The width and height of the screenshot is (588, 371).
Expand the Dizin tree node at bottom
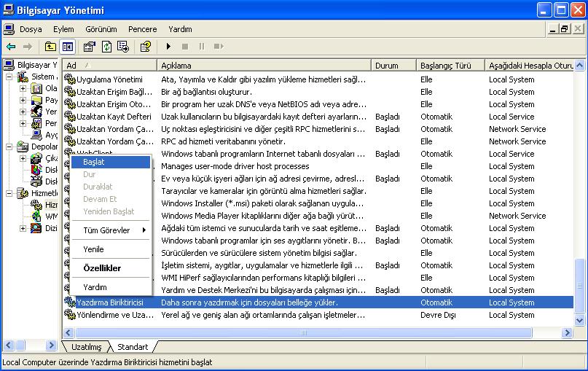[x=23, y=229]
